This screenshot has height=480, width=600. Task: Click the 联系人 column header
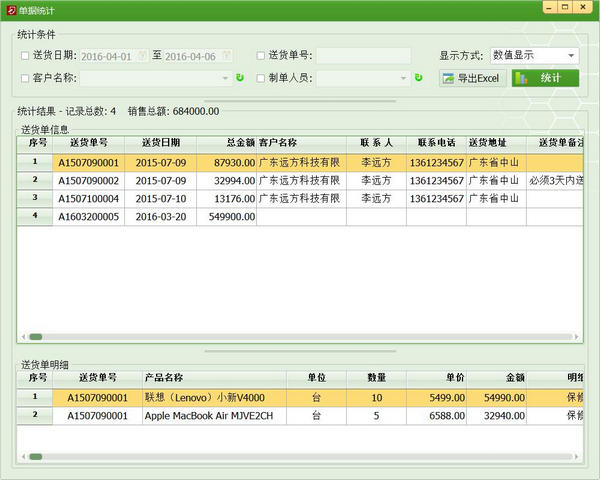[376, 143]
